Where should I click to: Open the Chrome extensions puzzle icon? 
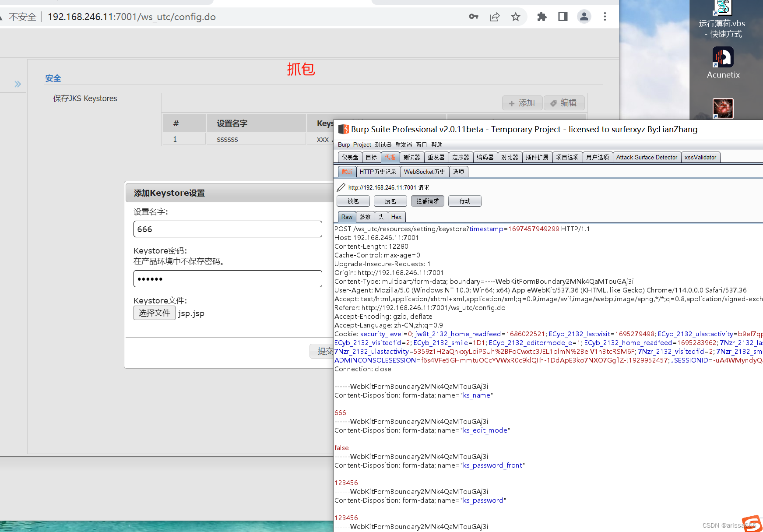tap(542, 17)
